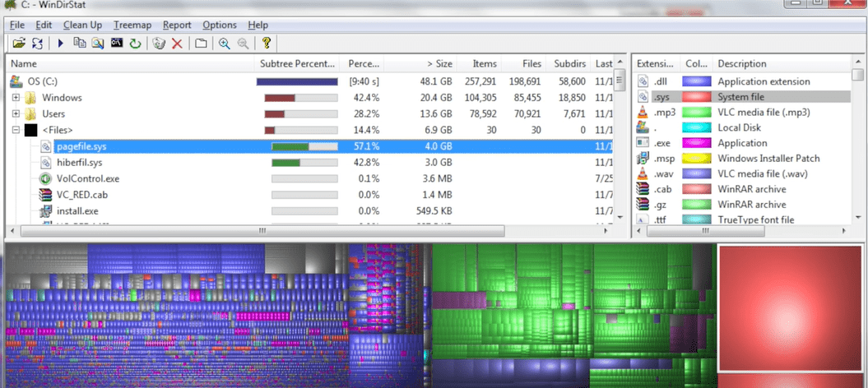868x388 pixels.
Task: Click the Refresh All toolbar icon
Action: (36, 43)
